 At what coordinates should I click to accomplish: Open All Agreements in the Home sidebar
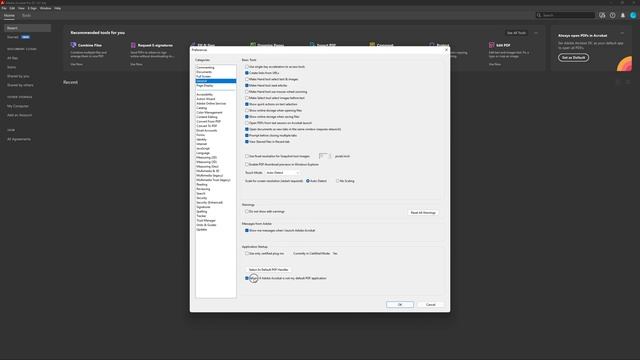click(x=19, y=139)
